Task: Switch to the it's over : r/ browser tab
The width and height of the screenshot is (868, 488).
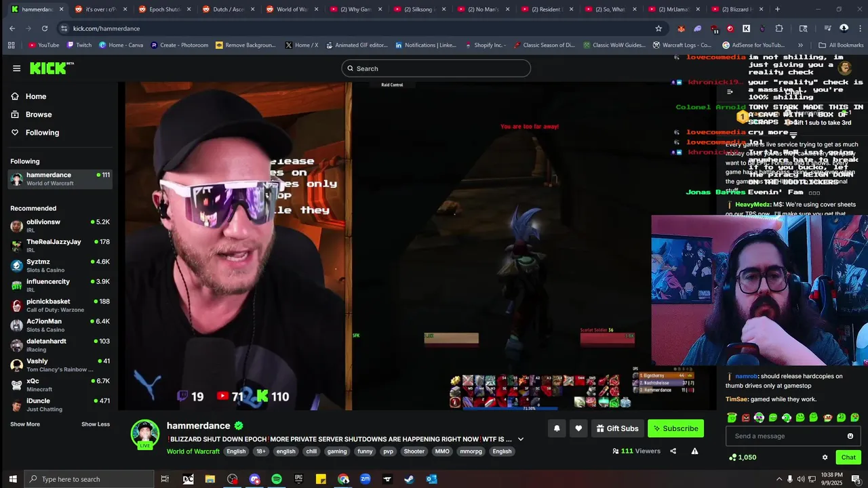Action: [100, 9]
